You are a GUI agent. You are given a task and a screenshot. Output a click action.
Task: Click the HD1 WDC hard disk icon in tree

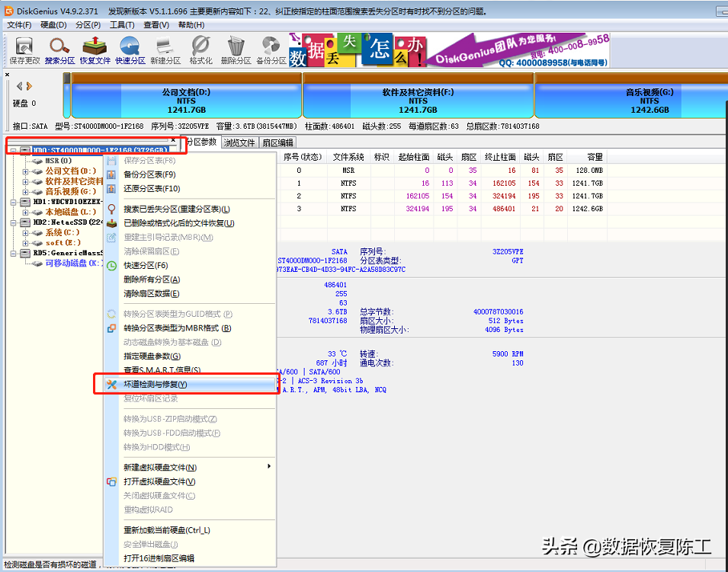pos(25,202)
